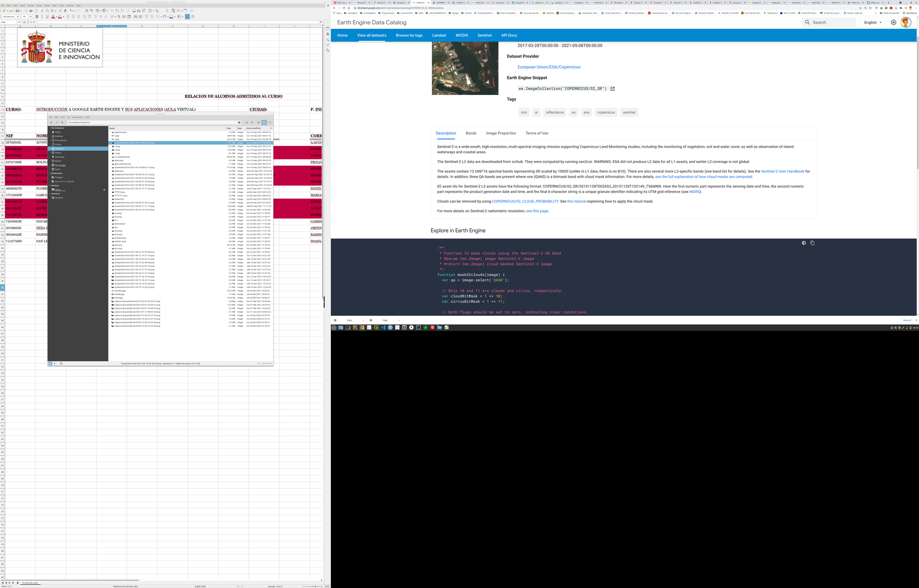Switch to the Bands tab
The width and height of the screenshot is (919, 588).
(x=471, y=133)
